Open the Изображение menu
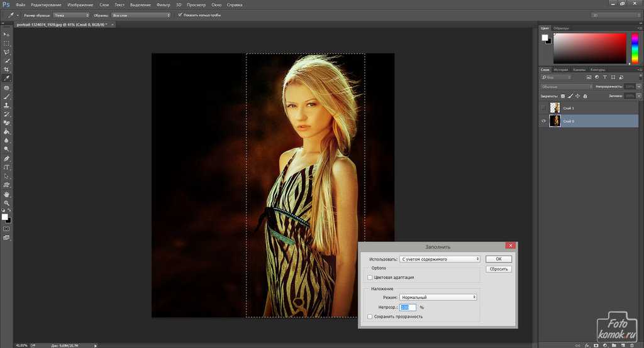644x348 pixels. pos(80,5)
